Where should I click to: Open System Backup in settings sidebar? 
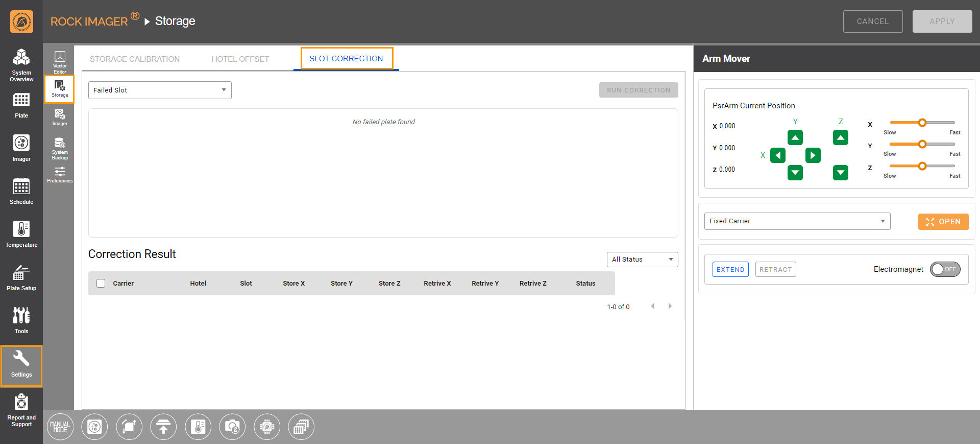click(60, 148)
